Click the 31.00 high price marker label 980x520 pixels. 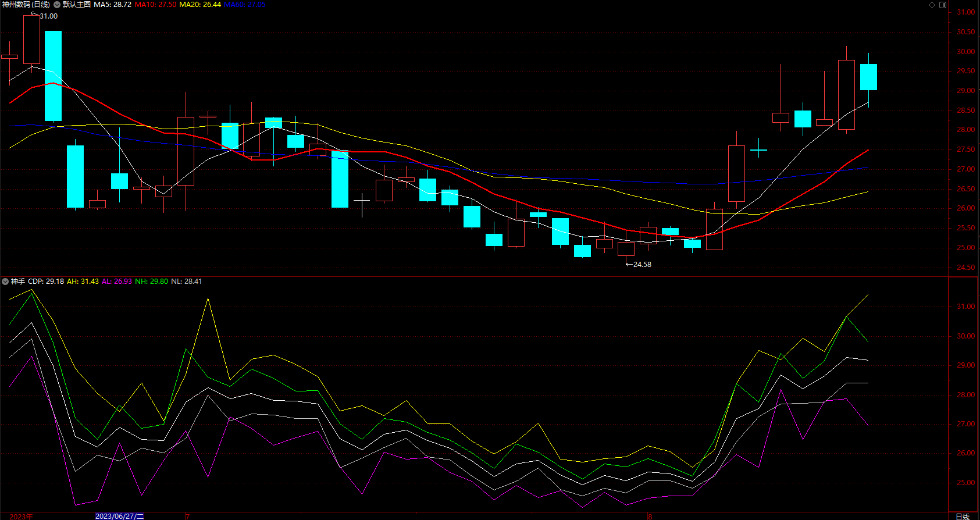coord(49,16)
